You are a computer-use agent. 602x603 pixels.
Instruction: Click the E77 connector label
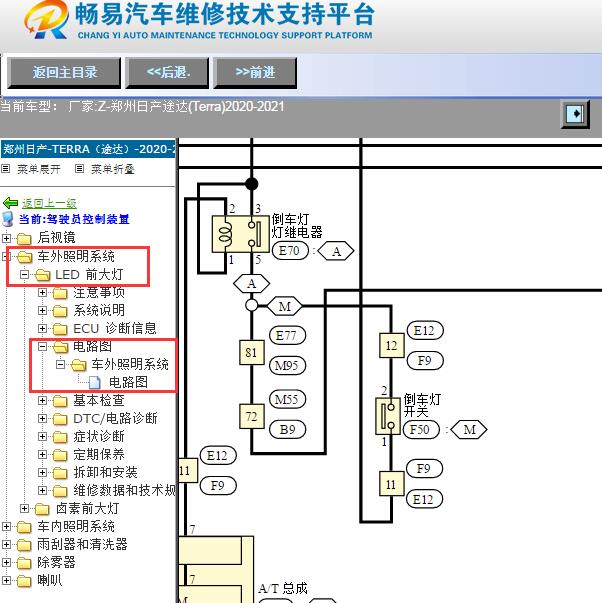[x=287, y=335]
